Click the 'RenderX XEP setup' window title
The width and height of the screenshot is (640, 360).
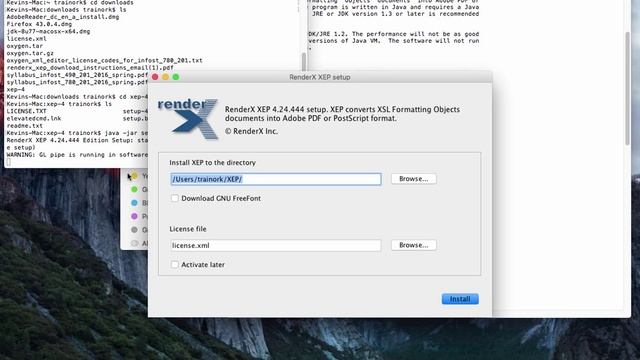coord(320,77)
